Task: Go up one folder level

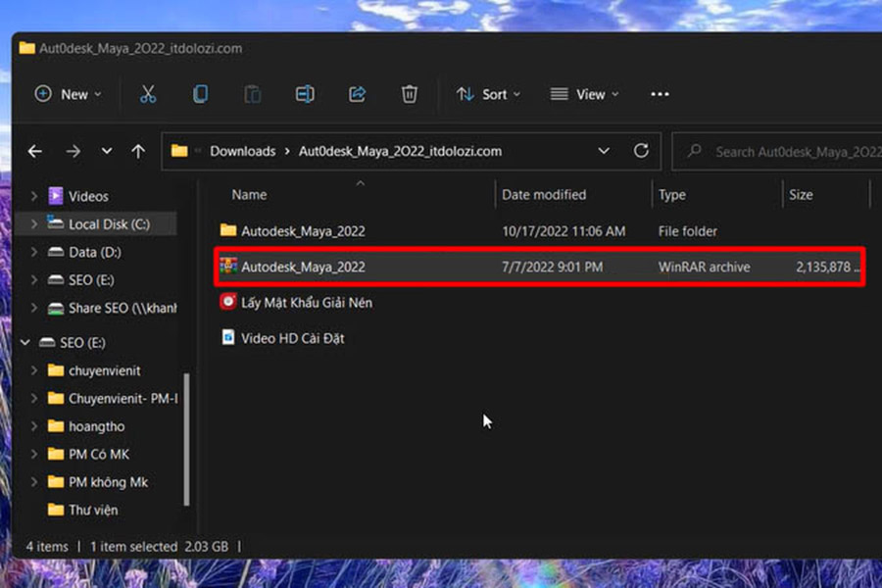Action: click(x=138, y=151)
